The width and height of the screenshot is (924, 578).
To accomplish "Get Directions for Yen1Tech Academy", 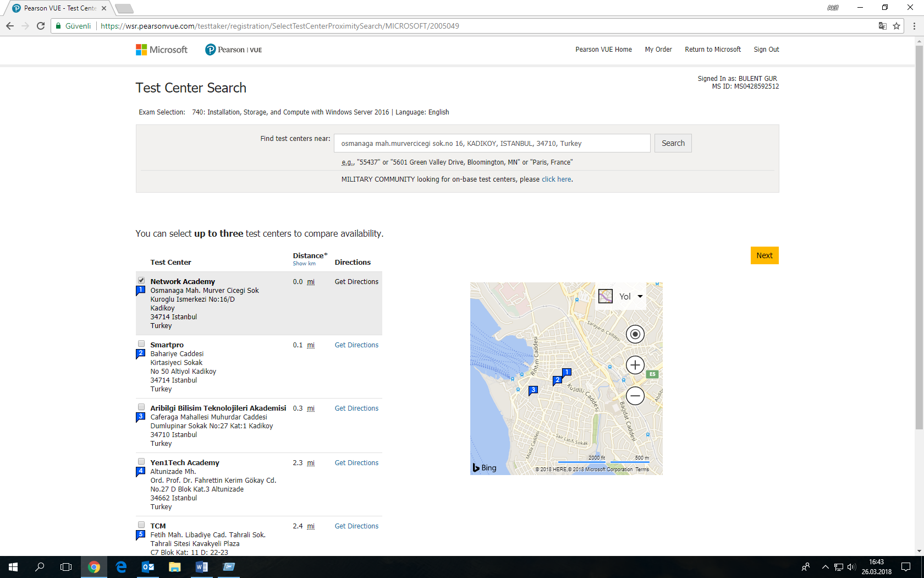I will pyautogui.click(x=356, y=463).
